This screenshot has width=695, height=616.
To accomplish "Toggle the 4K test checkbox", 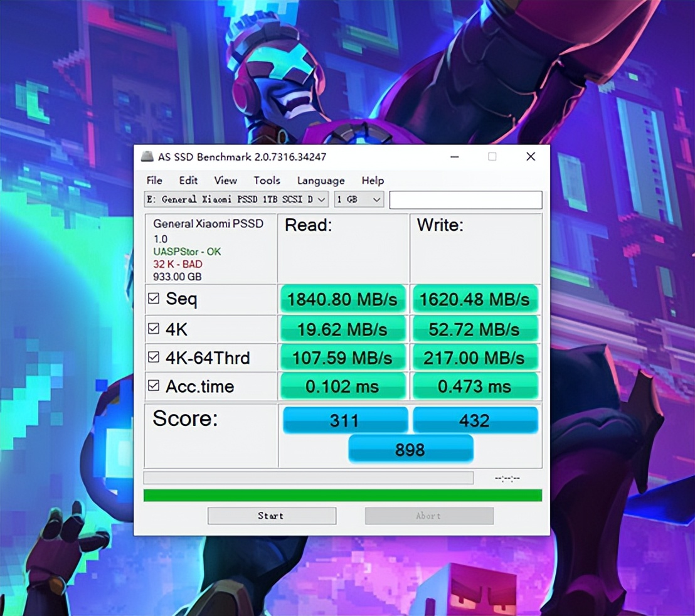I will [x=154, y=329].
